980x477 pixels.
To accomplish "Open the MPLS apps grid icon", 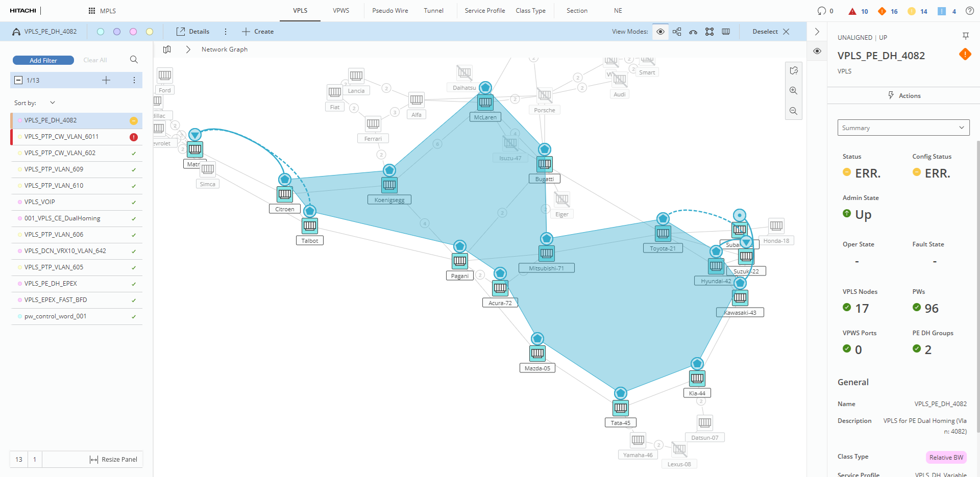I will click(x=92, y=11).
